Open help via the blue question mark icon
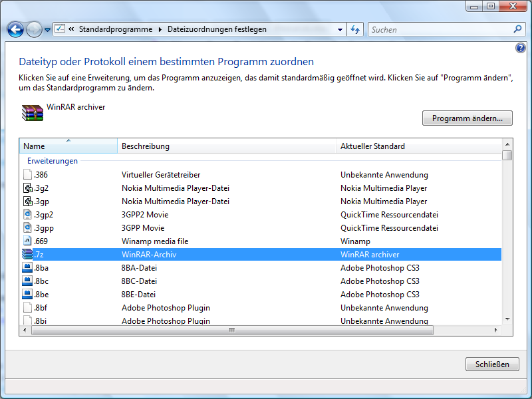The width and height of the screenshot is (532, 399). [x=521, y=48]
